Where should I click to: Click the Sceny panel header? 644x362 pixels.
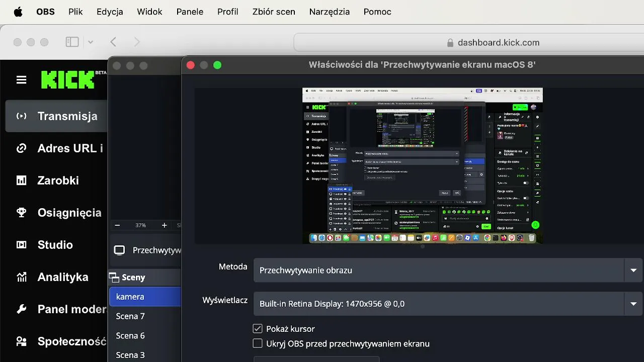[x=145, y=277]
